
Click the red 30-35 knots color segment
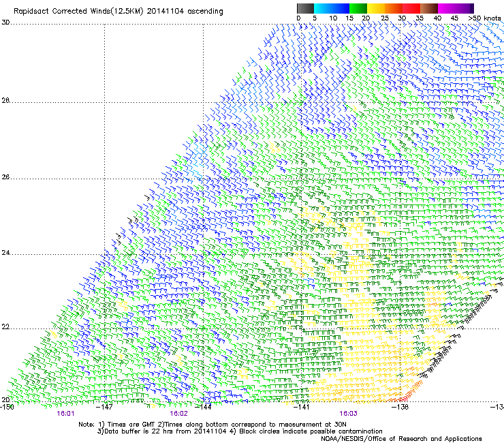click(411, 8)
